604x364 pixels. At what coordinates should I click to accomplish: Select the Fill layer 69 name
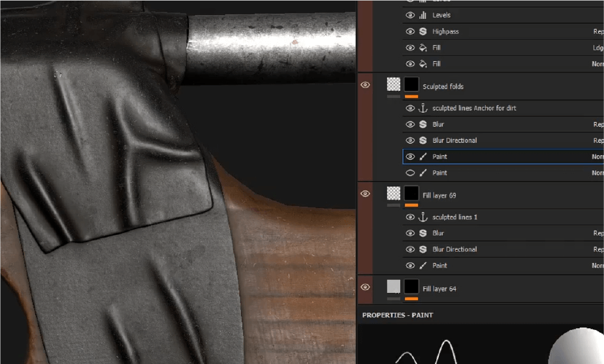tap(439, 196)
